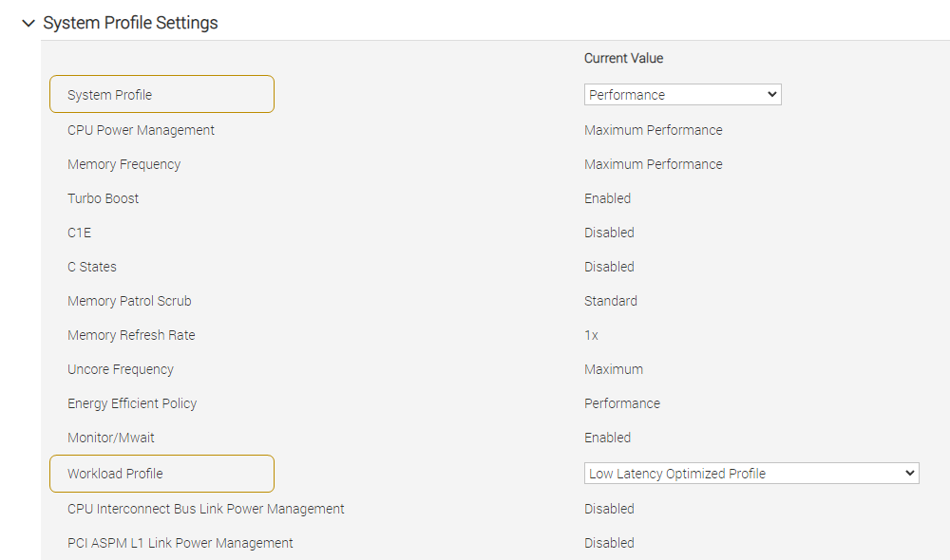The height and width of the screenshot is (560, 950).
Task: Click the C1E setting label
Action: [x=79, y=233]
